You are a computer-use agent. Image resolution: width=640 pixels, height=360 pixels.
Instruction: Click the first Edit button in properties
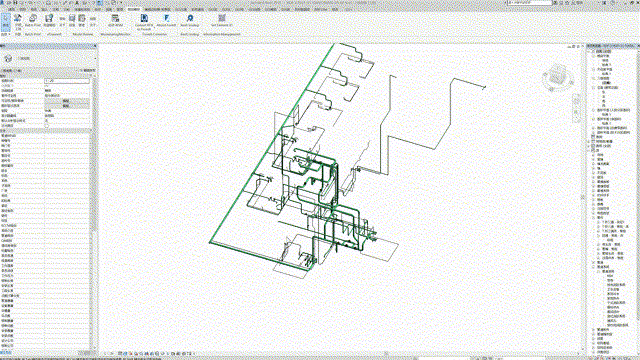click(66, 100)
